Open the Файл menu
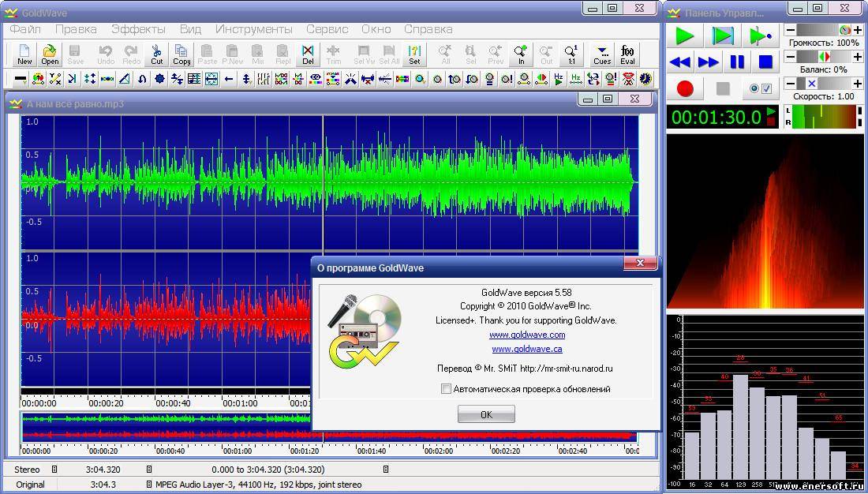This screenshot has height=494, width=868. [x=25, y=29]
